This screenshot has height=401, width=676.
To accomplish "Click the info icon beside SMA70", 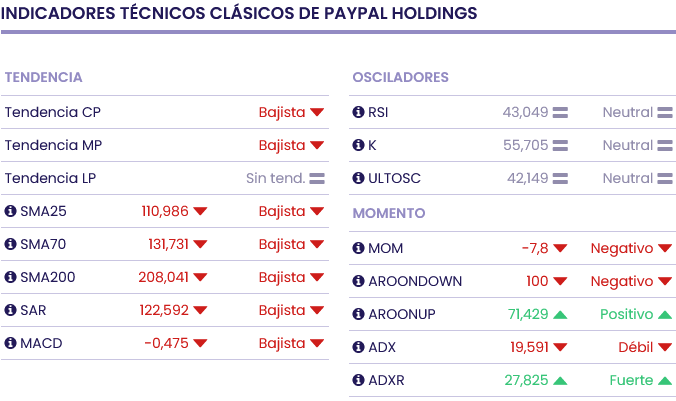I will 11,244.
